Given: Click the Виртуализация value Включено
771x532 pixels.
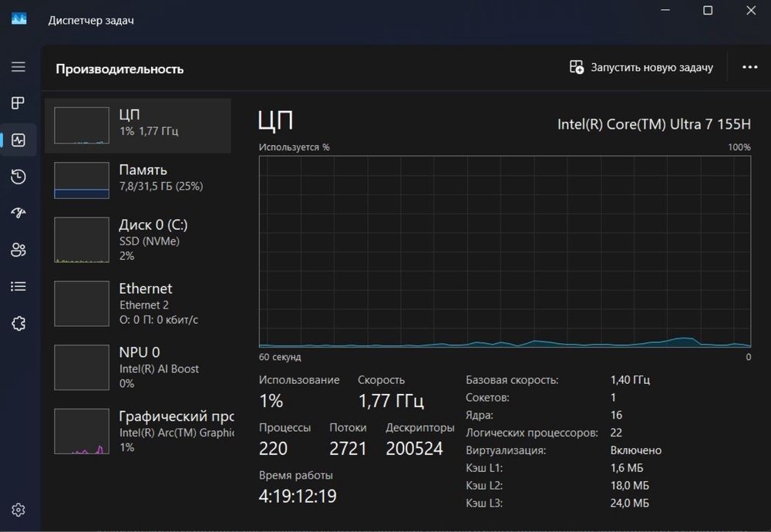Looking at the screenshot, I should (636, 450).
